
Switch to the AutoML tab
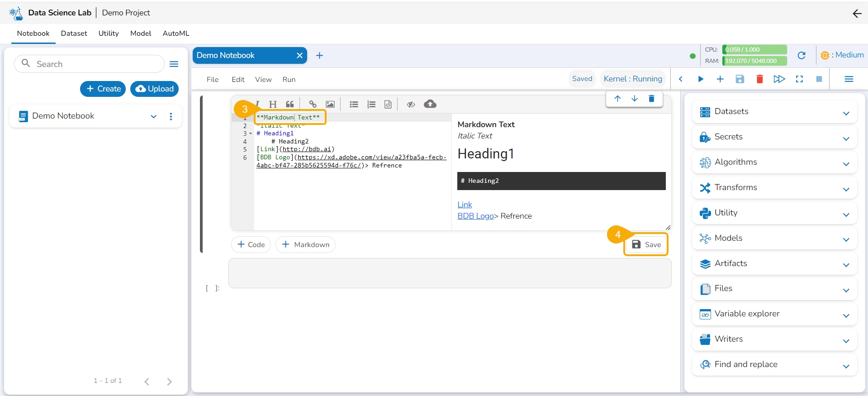(176, 33)
